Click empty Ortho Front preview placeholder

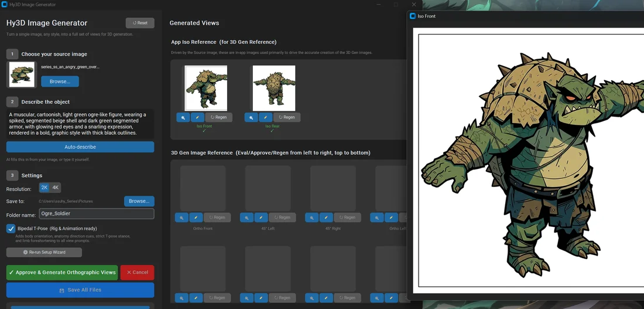(x=203, y=188)
